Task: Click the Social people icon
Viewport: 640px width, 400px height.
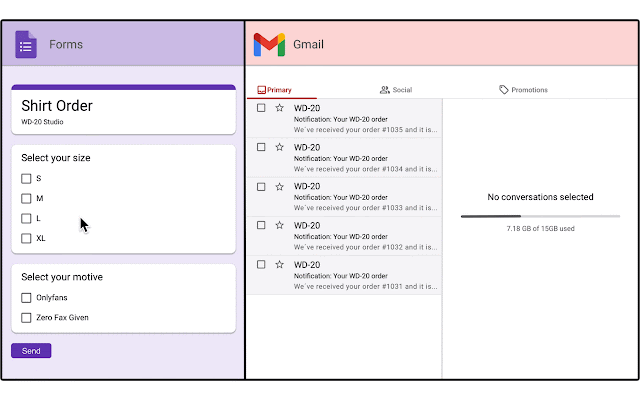Action: pyautogui.click(x=384, y=90)
